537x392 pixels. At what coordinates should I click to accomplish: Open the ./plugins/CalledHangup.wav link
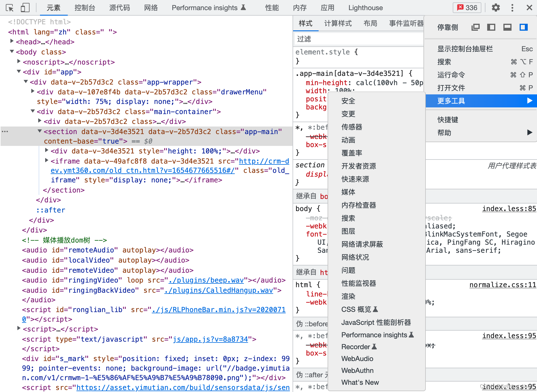(x=219, y=290)
